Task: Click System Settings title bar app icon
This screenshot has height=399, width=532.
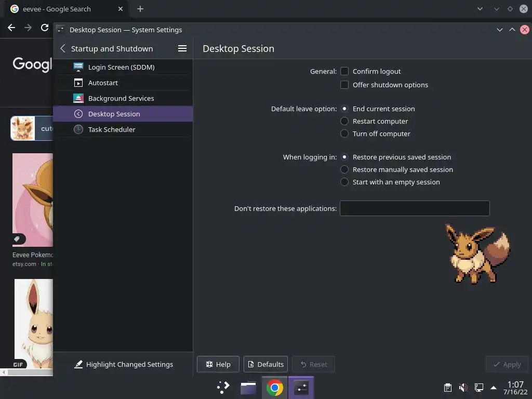Action: click(x=61, y=30)
